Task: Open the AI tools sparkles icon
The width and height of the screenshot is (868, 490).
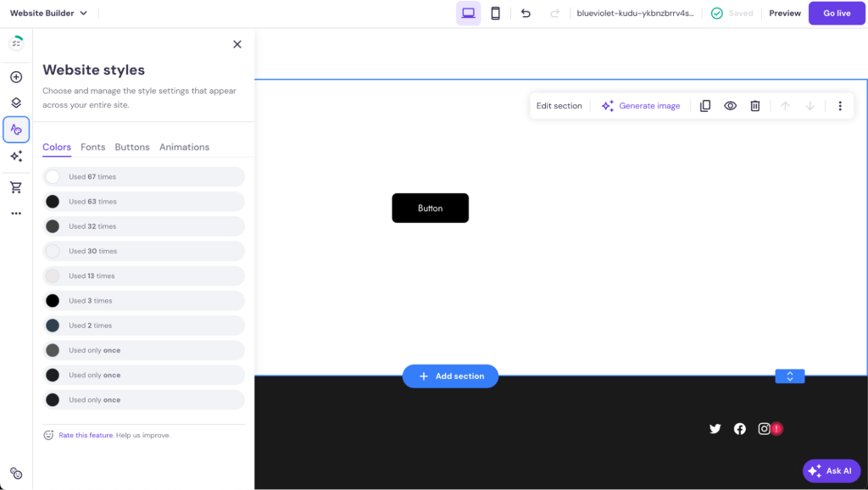Action: 15,156
